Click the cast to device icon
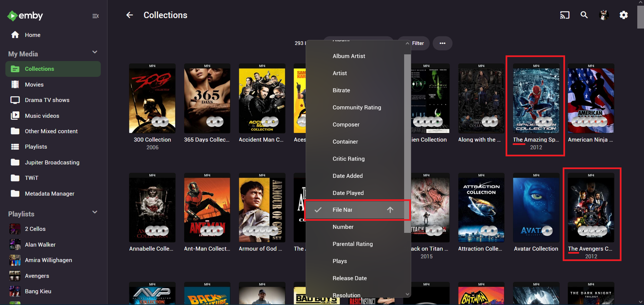Viewport: 644px width, 305px height. pyautogui.click(x=564, y=15)
